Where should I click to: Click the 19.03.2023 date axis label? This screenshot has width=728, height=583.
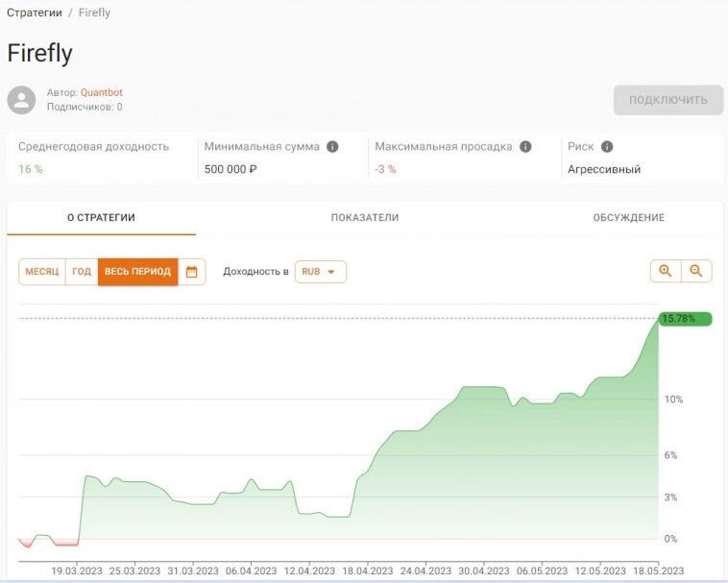pyautogui.click(x=77, y=571)
